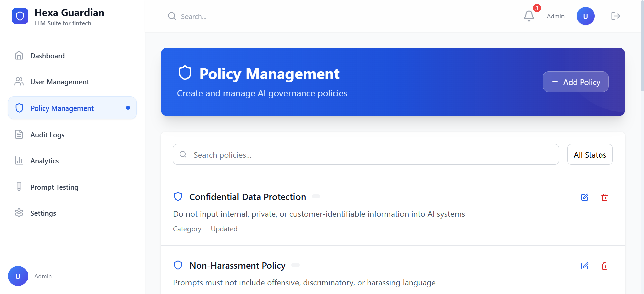Click the logout icon in header
Screen dimensions: 644x294
click(615, 16)
